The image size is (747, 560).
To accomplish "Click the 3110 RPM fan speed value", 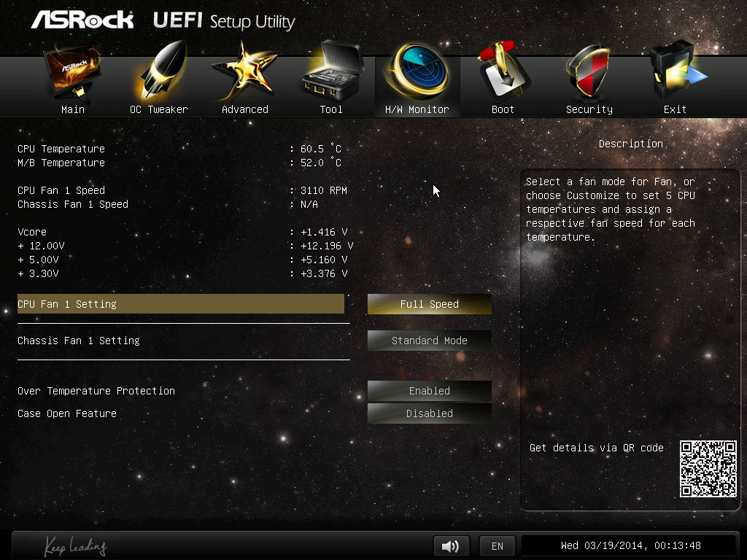I will (x=323, y=190).
